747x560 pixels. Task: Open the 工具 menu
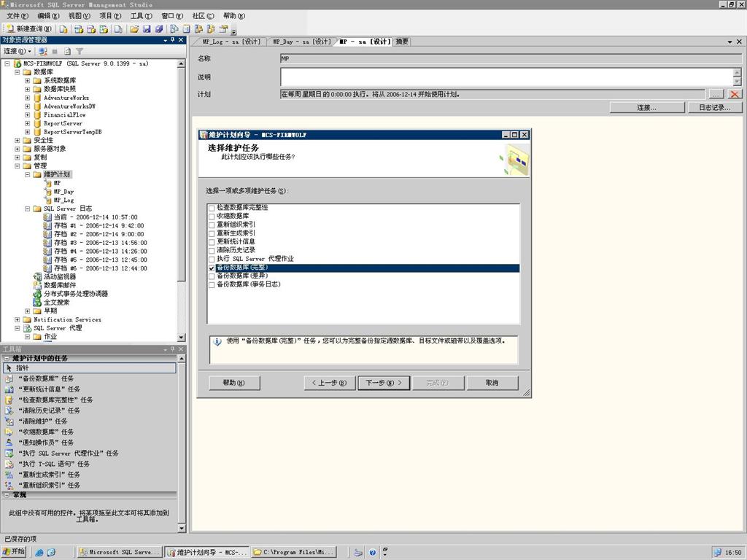[x=141, y=16]
